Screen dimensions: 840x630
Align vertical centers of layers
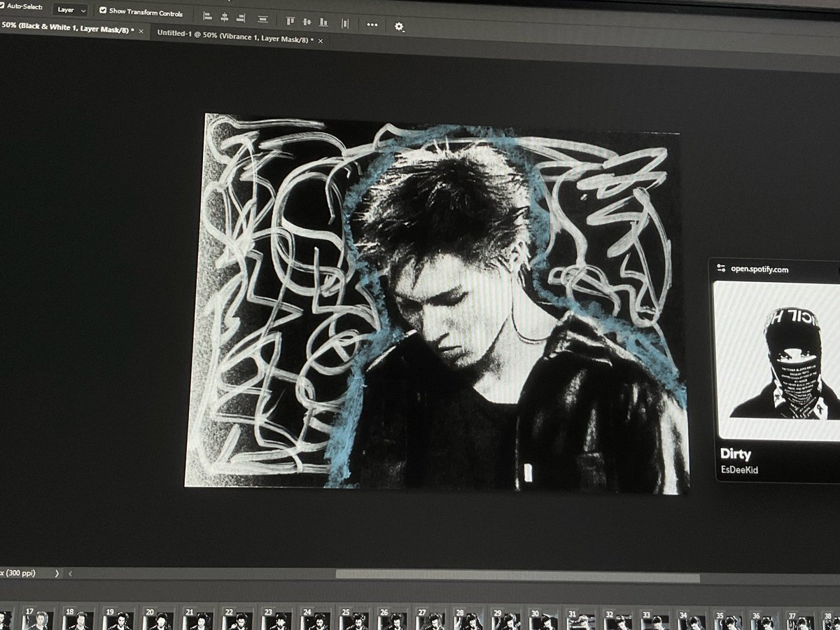point(307,22)
